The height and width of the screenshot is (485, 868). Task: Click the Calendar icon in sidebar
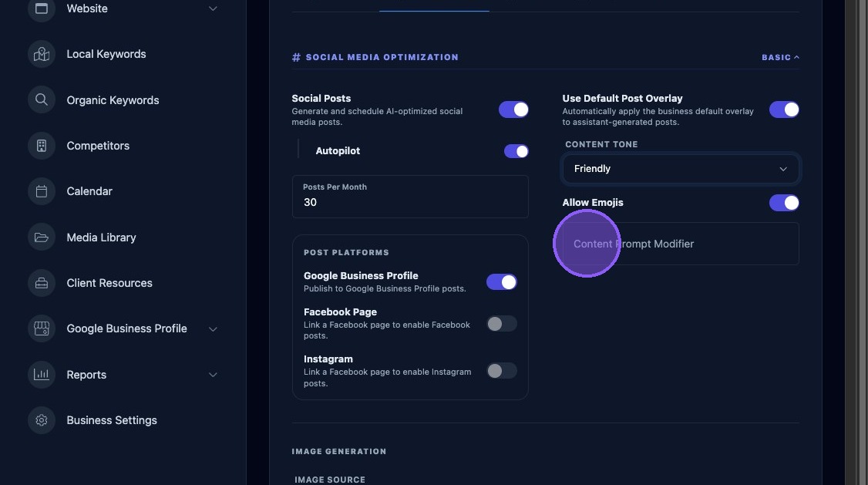42,191
